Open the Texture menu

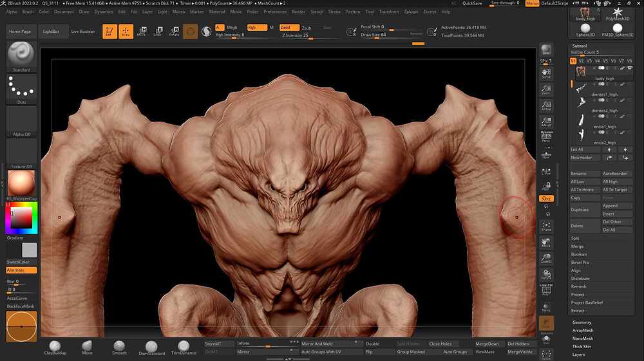point(352,12)
